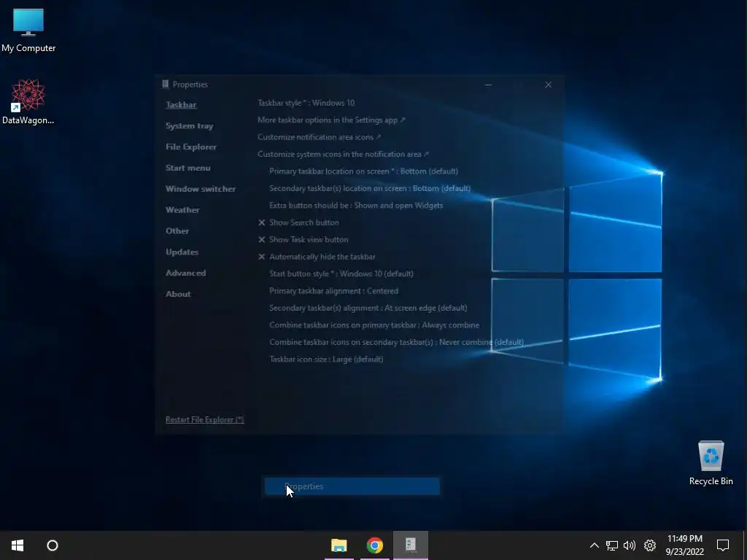Open Customize system icons in notification area

[x=343, y=155]
